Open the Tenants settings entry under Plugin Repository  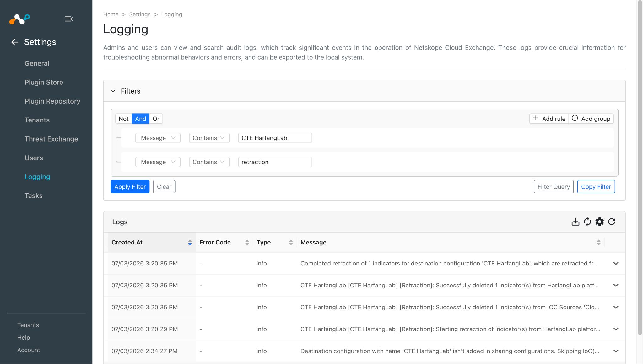[37, 120]
